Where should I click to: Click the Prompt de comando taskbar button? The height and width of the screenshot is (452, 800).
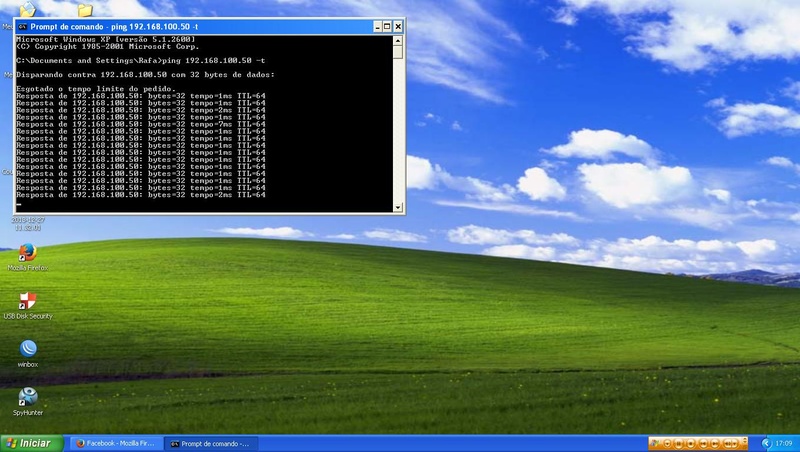tap(211, 443)
